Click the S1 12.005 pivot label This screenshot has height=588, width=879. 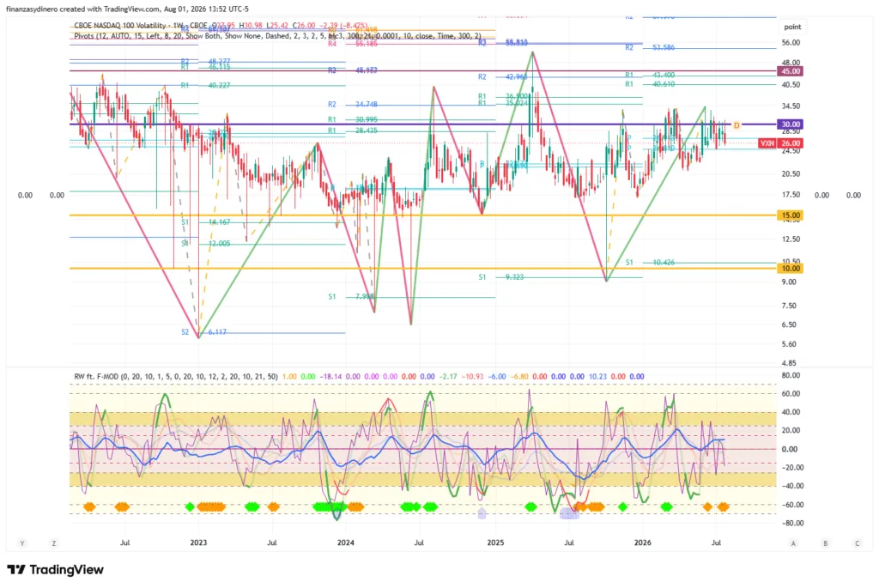(x=206, y=244)
